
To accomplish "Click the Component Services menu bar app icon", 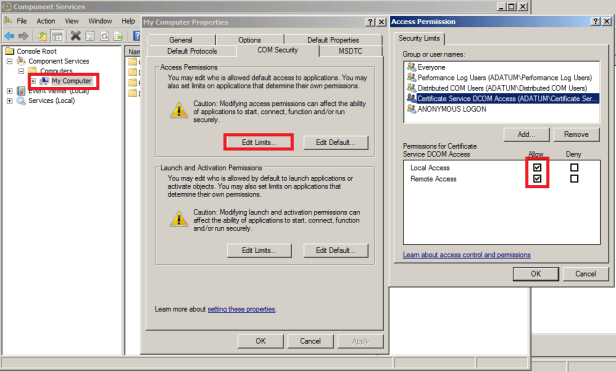I will (8, 20).
